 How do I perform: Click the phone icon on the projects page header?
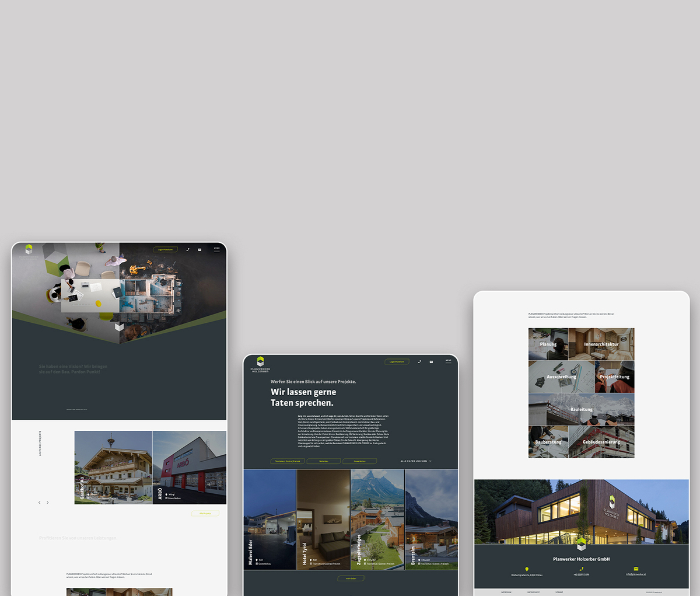click(419, 362)
